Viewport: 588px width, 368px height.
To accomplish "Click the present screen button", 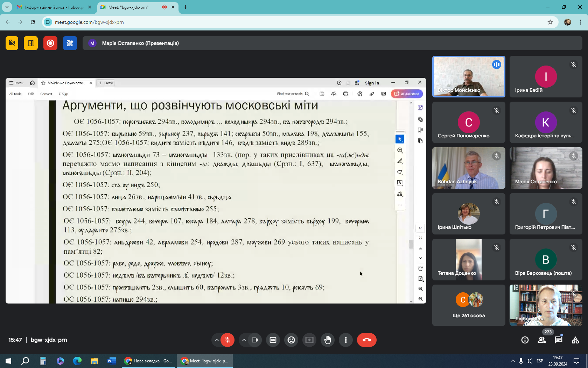I will tap(309, 340).
